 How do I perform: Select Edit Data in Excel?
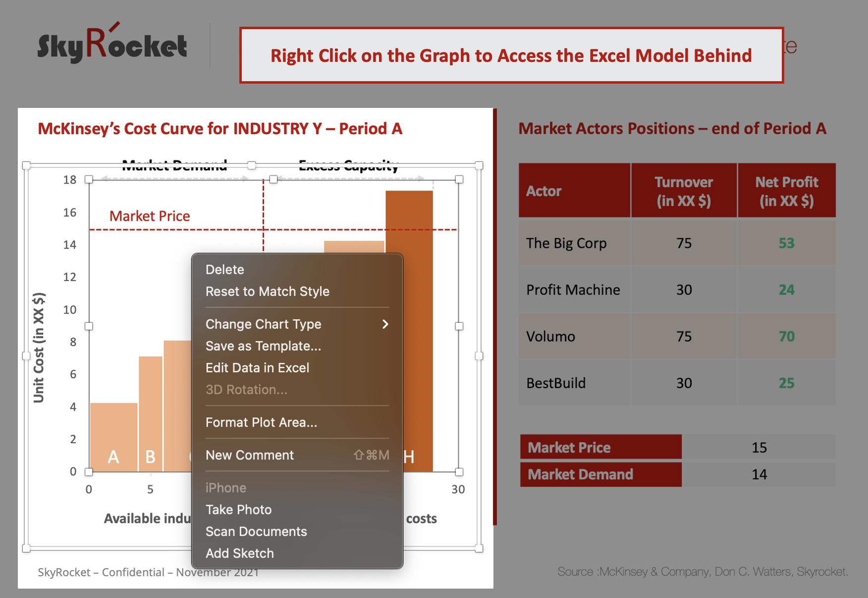pos(297,368)
